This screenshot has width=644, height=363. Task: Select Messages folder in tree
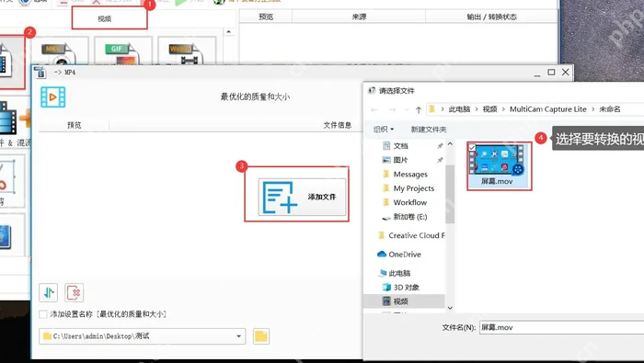click(x=410, y=175)
